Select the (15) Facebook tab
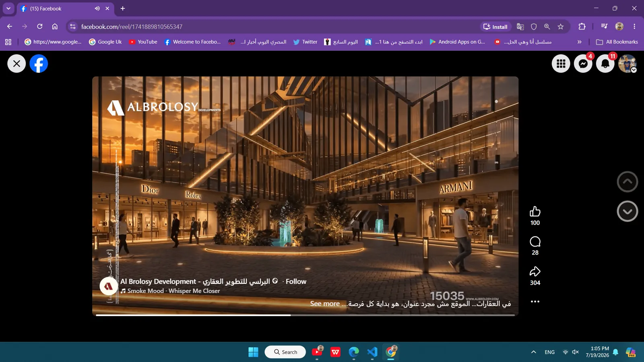Viewport: 644px width, 362px height. [65, 9]
